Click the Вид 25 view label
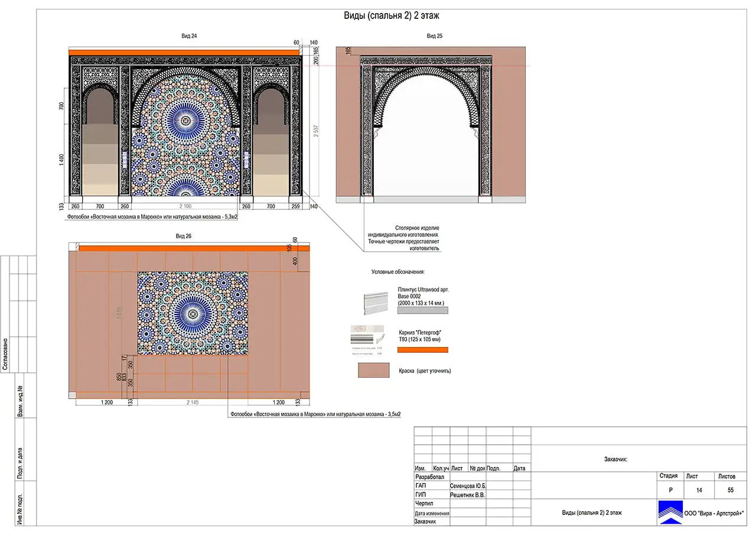 click(435, 36)
